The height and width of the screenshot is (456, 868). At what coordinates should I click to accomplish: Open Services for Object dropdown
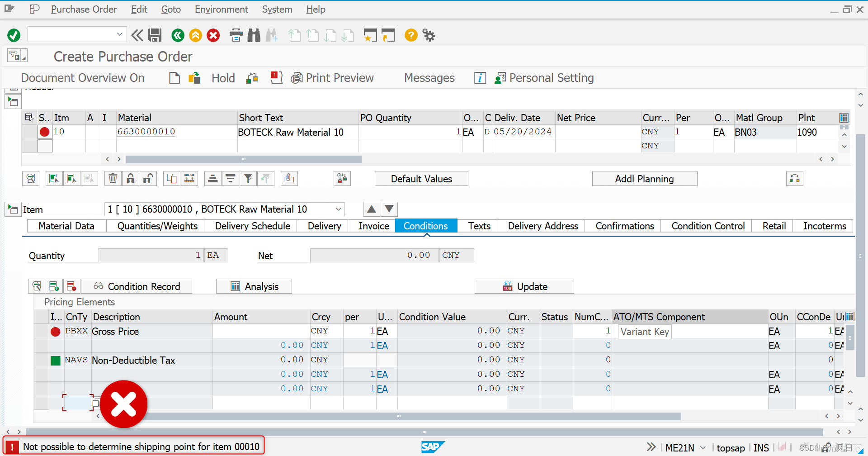point(17,56)
